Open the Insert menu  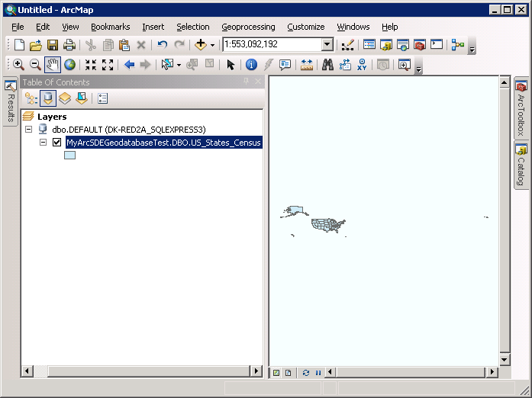pyautogui.click(x=153, y=27)
